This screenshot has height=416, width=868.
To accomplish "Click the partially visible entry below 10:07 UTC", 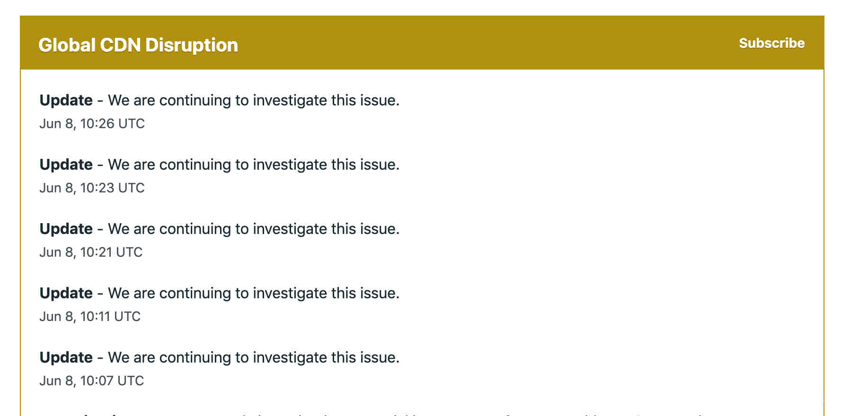I will coord(379,414).
